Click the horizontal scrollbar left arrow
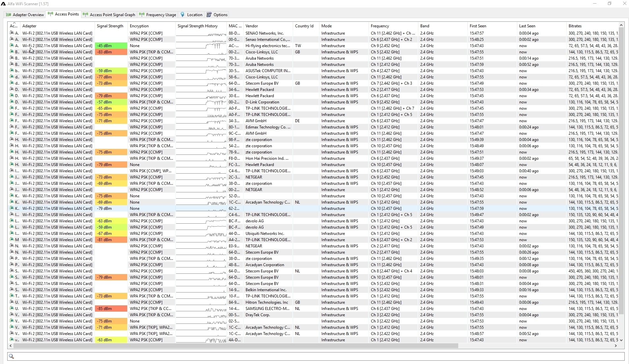This screenshot has width=629, height=364. (x=11, y=346)
